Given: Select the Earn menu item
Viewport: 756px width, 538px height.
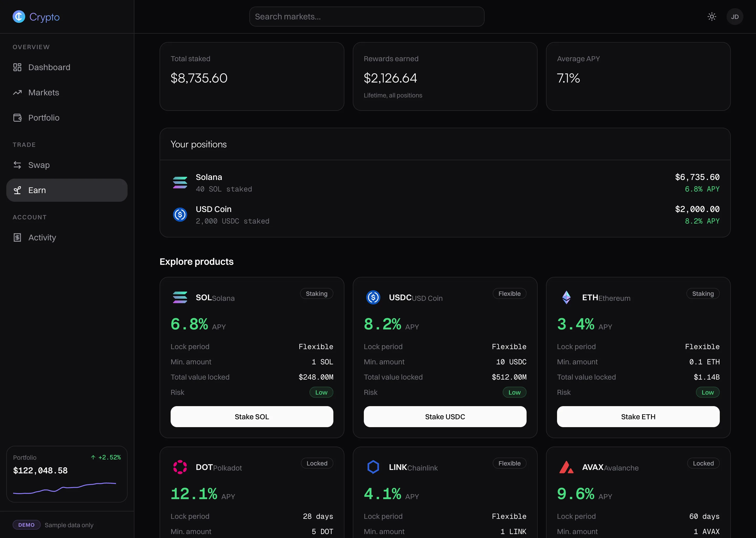Looking at the screenshot, I should click(67, 190).
